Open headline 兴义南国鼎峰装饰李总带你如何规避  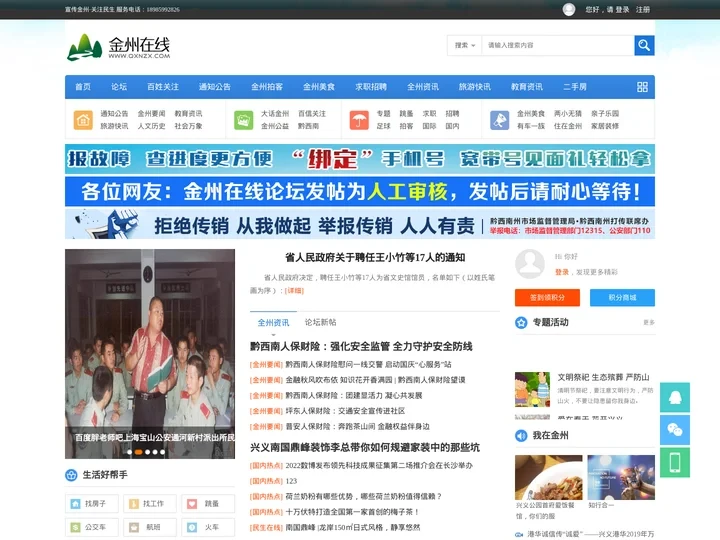pyautogui.click(x=365, y=447)
